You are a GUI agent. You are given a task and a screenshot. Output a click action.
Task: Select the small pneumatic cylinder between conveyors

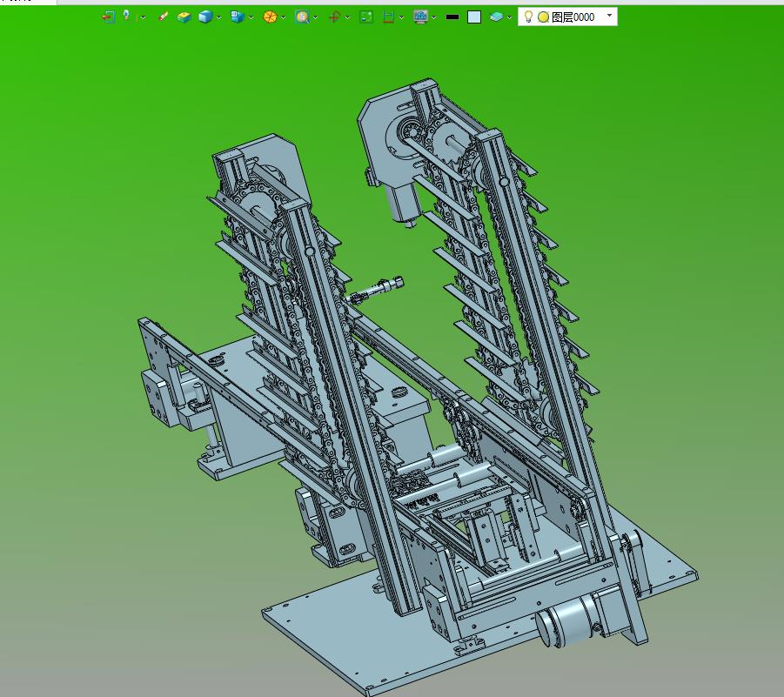(x=375, y=290)
